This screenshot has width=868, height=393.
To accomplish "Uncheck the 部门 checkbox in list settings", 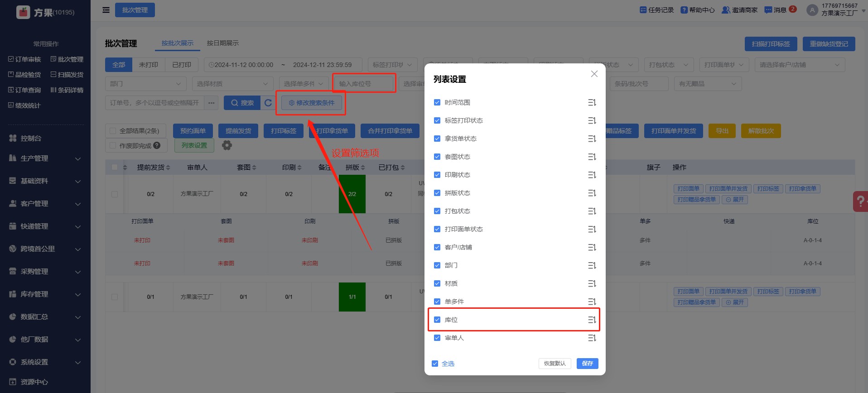I will click(x=437, y=265).
